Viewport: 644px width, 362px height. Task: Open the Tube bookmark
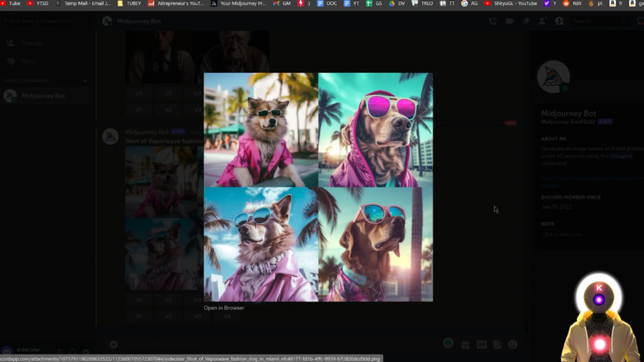10,3
